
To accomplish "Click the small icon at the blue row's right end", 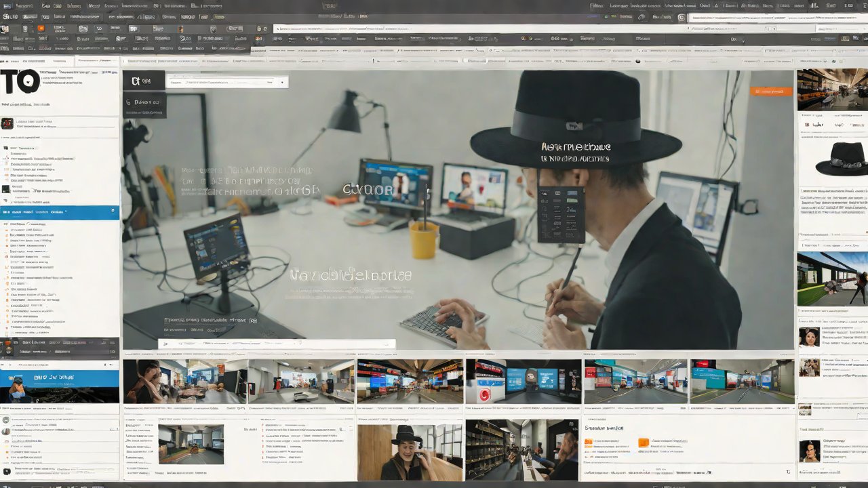I will 113,212.
